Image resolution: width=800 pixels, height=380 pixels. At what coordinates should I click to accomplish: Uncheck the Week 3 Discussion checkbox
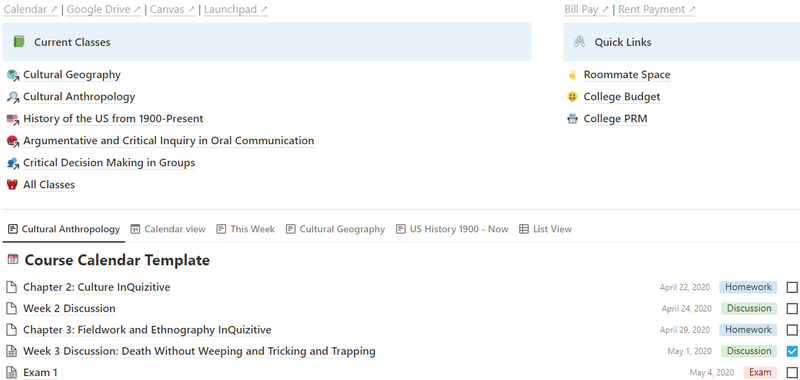pos(792,351)
